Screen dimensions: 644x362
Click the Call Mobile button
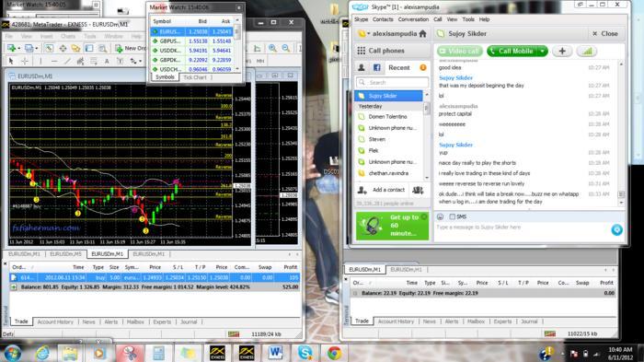pyautogui.click(x=512, y=51)
